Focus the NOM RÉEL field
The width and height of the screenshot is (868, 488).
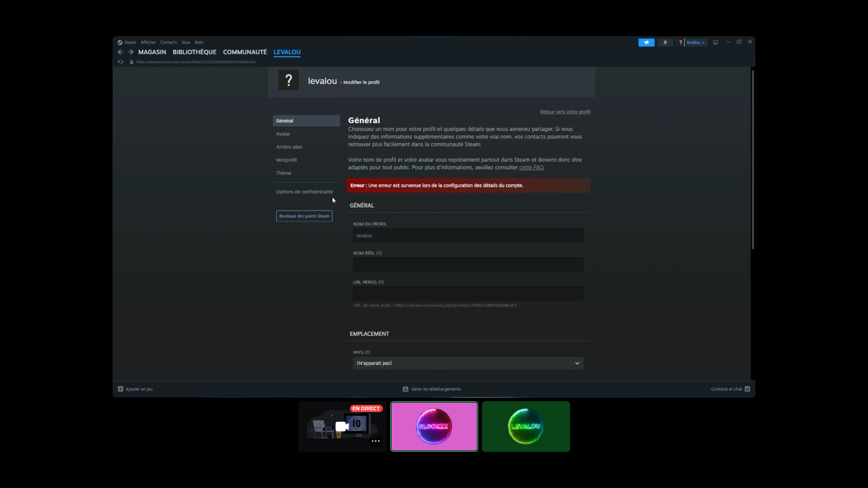(468, 265)
